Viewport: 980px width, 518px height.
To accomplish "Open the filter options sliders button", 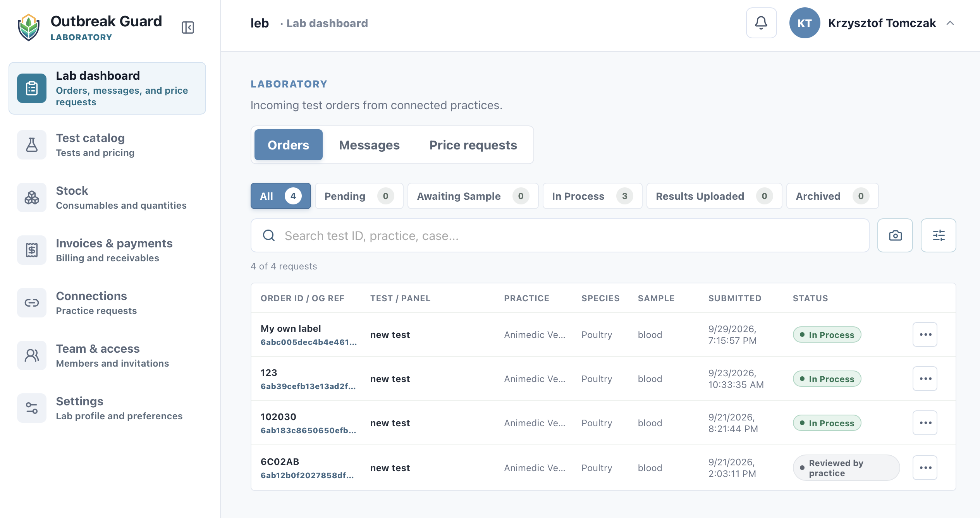I will click(939, 235).
